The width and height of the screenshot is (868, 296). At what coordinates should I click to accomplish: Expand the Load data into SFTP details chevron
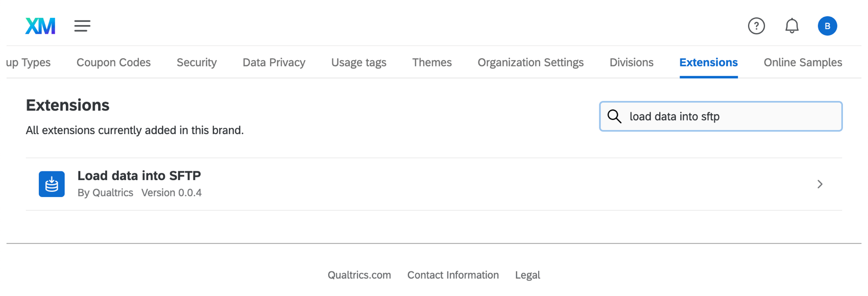click(819, 184)
